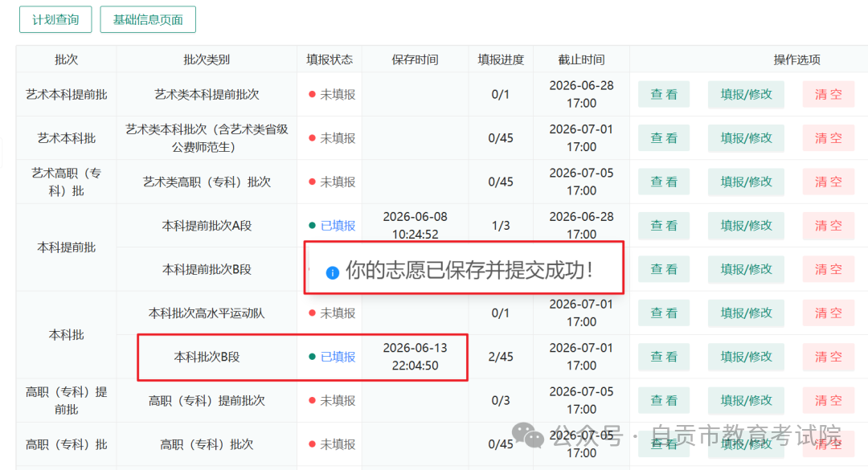Modify 本科提前批次B段 via 填报/修改
The width and height of the screenshot is (868, 470).
pyautogui.click(x=746, y=269)
